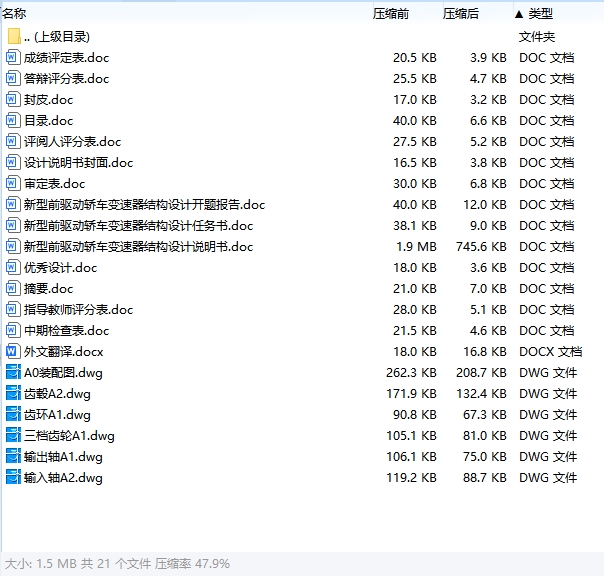Select the file name 答辩评分表.doc
The height and width of the screenshot is (576, 604).
click(66, 79)
